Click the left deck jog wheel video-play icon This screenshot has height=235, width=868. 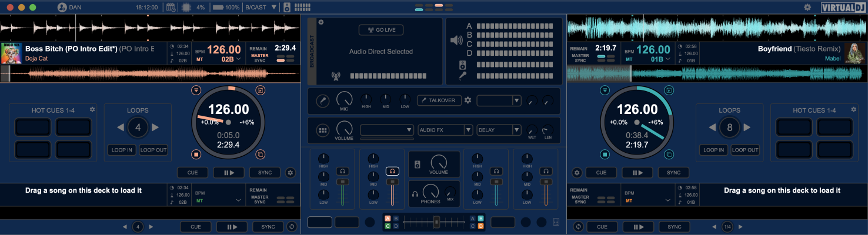pyautogui.click(x=261, y=90)
